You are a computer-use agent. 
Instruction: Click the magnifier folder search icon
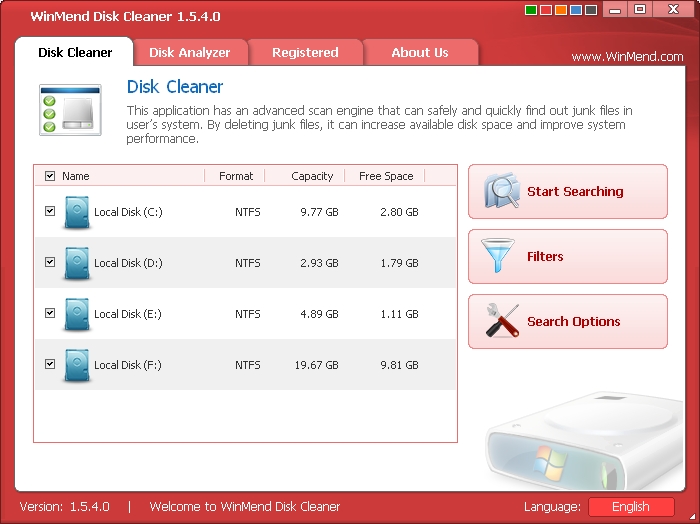pyautogui.click(x=502, y=191)
